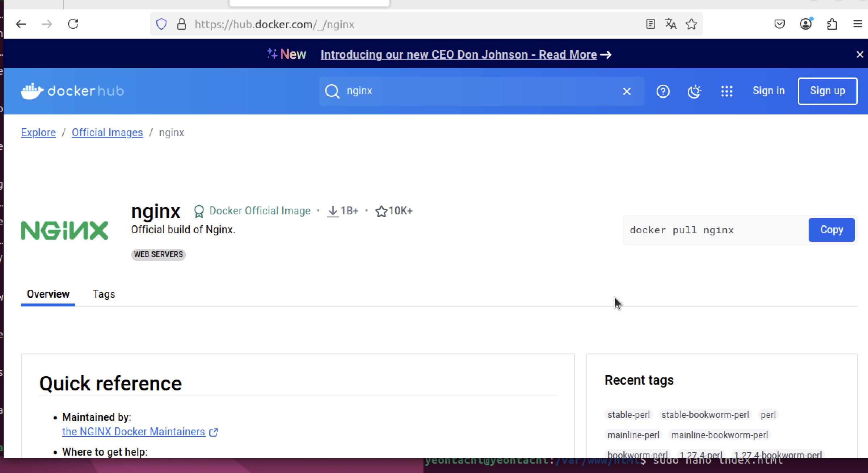This screenshot has width=868, height=473.
Task: Click the site security padlock icon
Action: click(x=182, y=24)
